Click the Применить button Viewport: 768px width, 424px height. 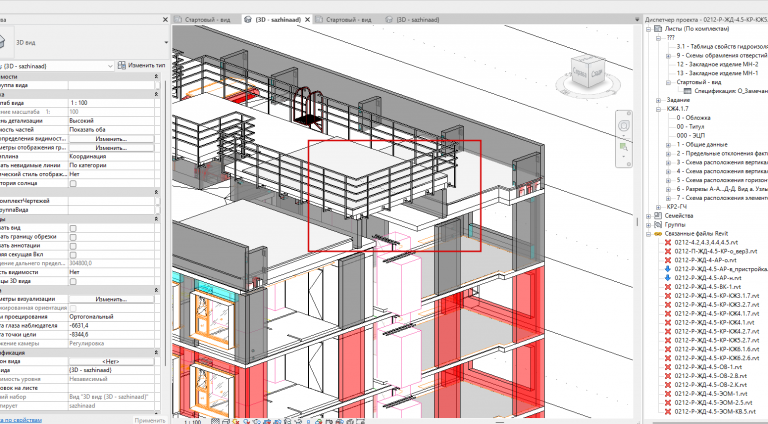[150, 420]
